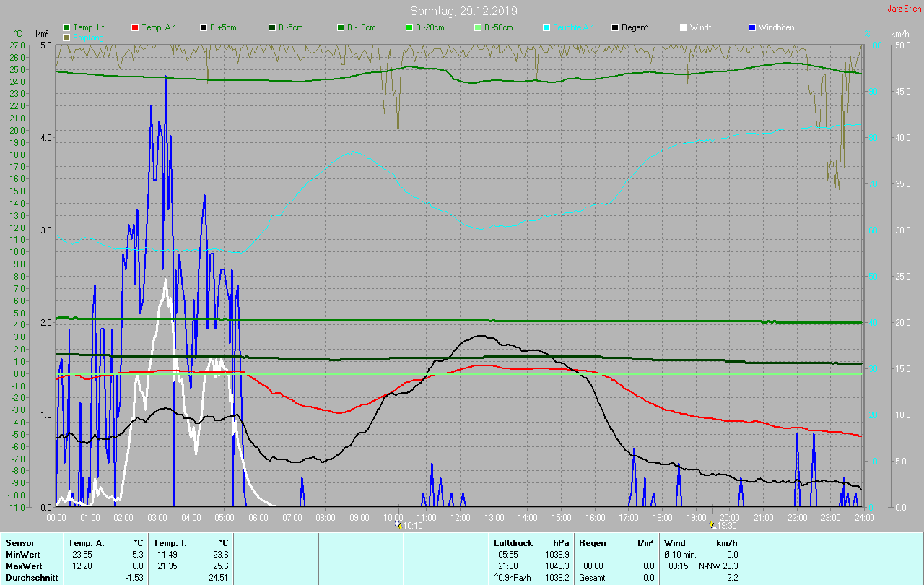Click the olive legend swatch in second row
This screenshot has width=924, height=585.
pos(67,37)
